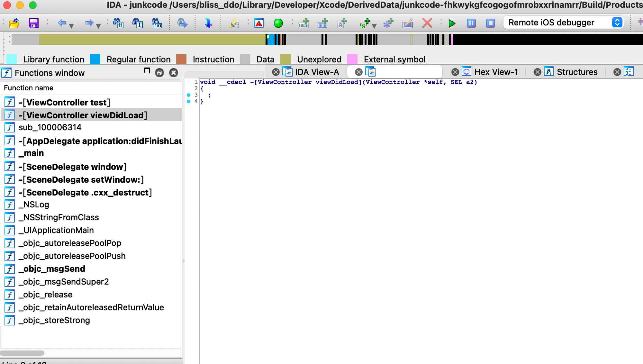Pause process with the pause button
643x364 pixels.
[471, 23]
